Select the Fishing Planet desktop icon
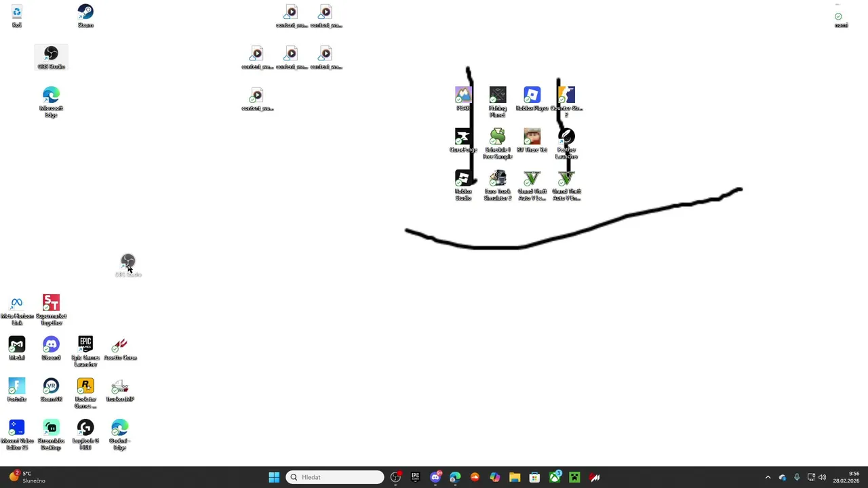 [x=498, y=102]
